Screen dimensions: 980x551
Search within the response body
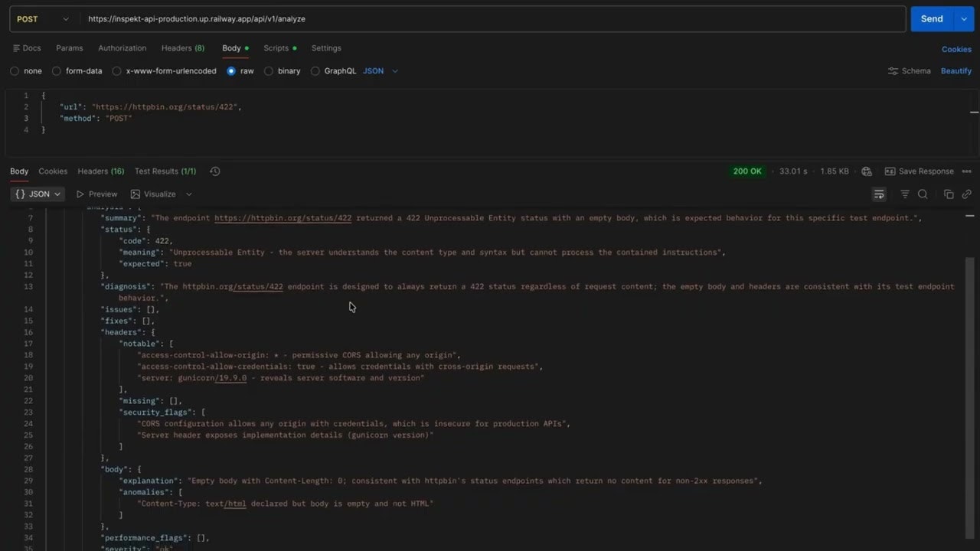click(923, 194)
